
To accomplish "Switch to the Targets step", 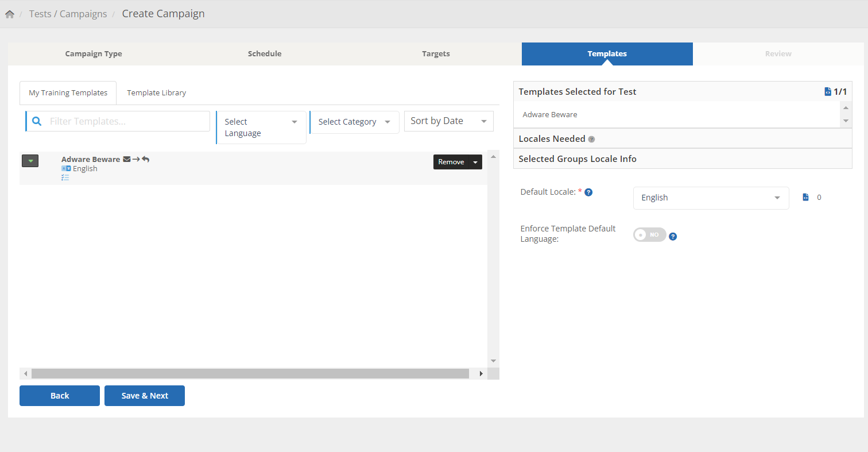I will tap(436, 54).
